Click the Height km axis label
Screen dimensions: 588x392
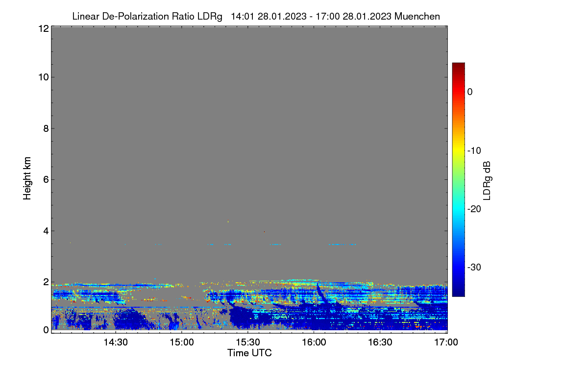coord(27,178)
